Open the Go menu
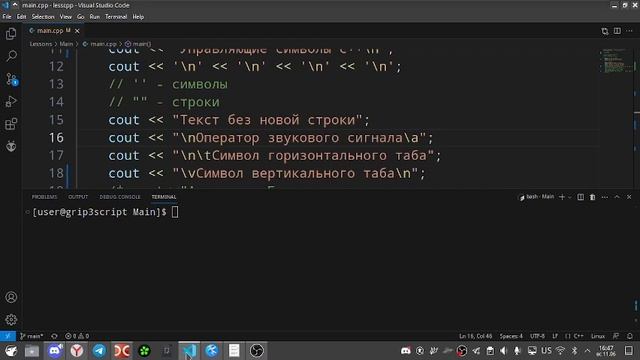This screenshot has width=640, height=360. 80,17
